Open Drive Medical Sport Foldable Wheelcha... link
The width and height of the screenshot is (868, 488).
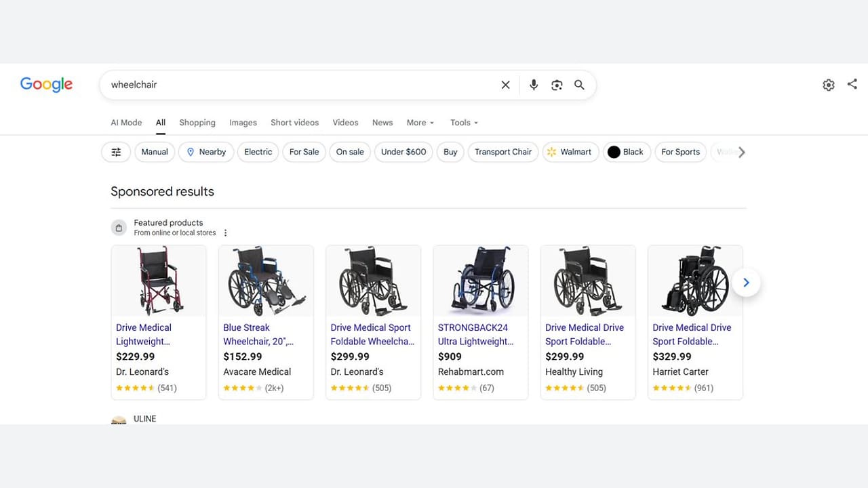372,334
